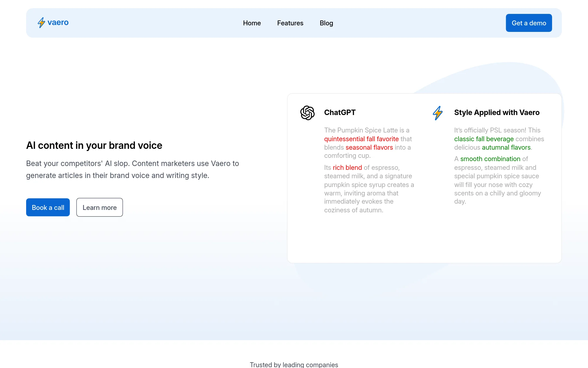Click the green 'autumnal flavors' phrase
The image size is (588, 368).
coord(506,147)
